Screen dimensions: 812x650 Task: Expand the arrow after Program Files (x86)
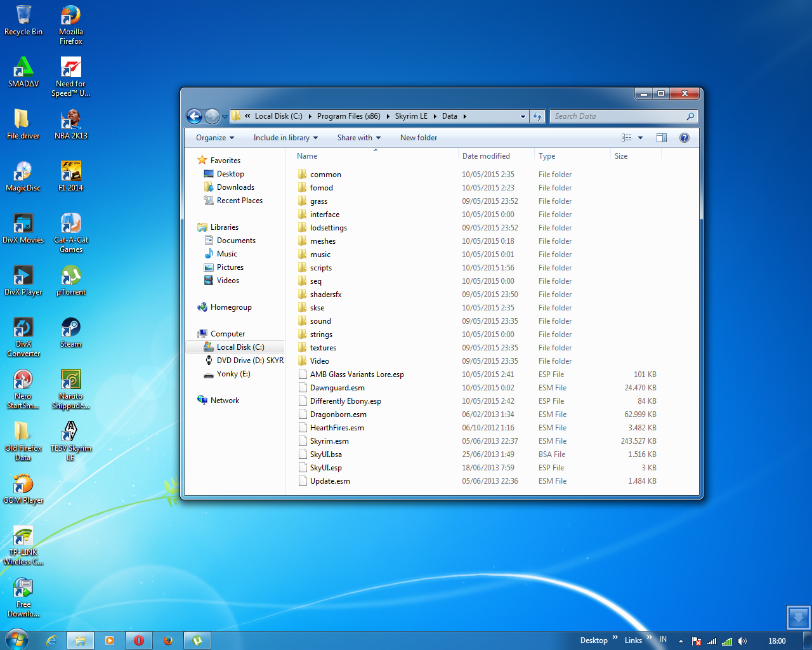[388, 116]
